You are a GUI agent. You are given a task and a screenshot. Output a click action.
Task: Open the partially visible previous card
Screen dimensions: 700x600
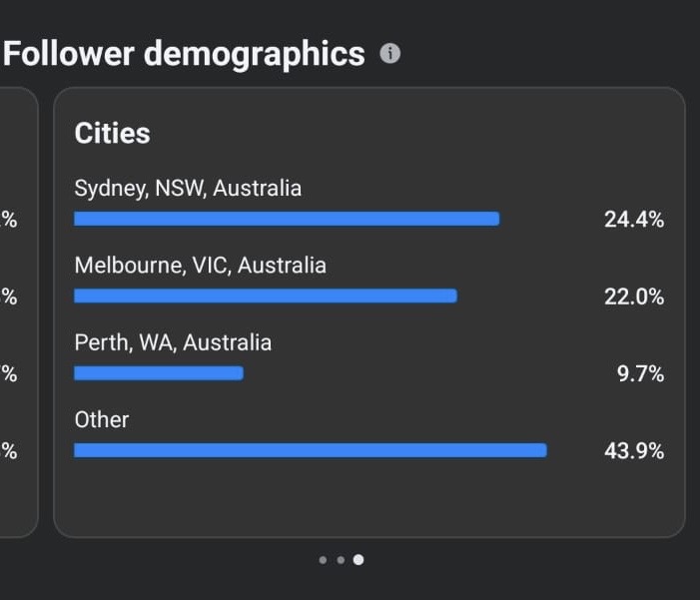click(x=18, y=312)
